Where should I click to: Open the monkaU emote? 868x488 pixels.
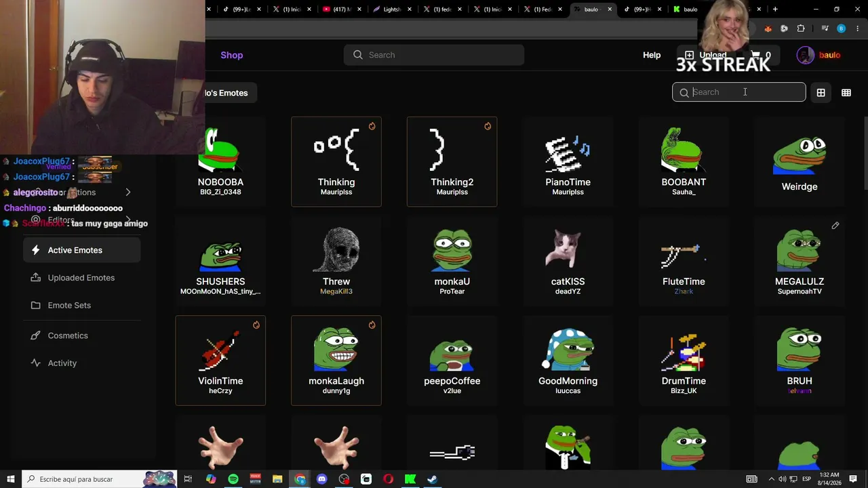(452, 261)
